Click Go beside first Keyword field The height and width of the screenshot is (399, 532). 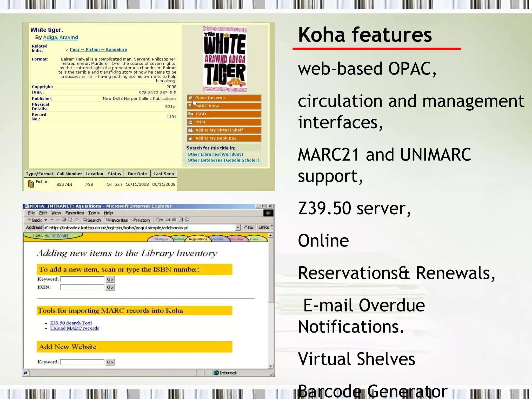(110, 279)
